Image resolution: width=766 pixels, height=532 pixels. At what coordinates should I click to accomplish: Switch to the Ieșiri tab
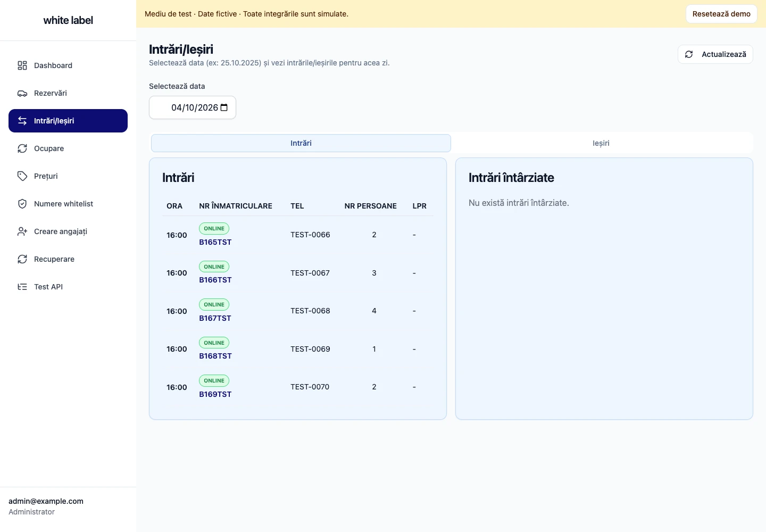click(x=601, y=143)
